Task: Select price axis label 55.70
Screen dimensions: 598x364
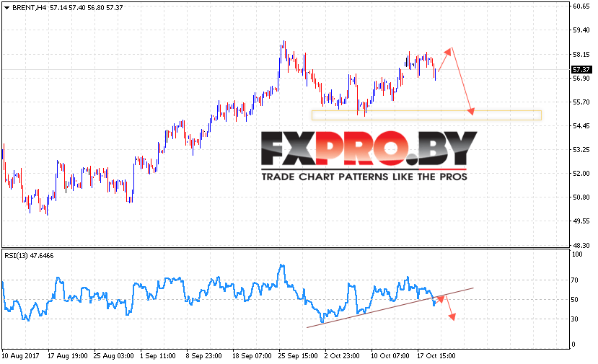Action: pos(581,102)
